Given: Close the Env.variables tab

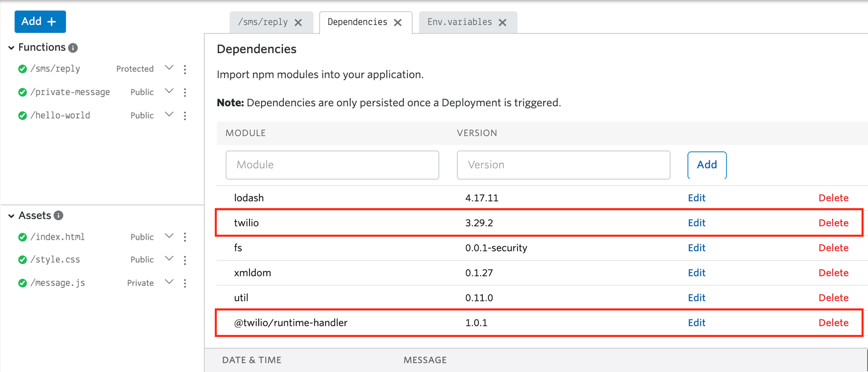Looking at the screenshot, I should [502, 23].
